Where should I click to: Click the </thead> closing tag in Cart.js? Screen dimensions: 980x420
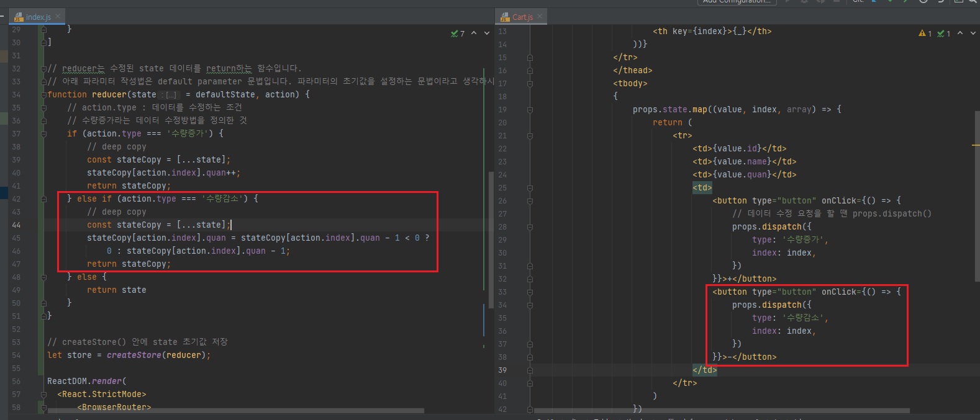point(633,71)
